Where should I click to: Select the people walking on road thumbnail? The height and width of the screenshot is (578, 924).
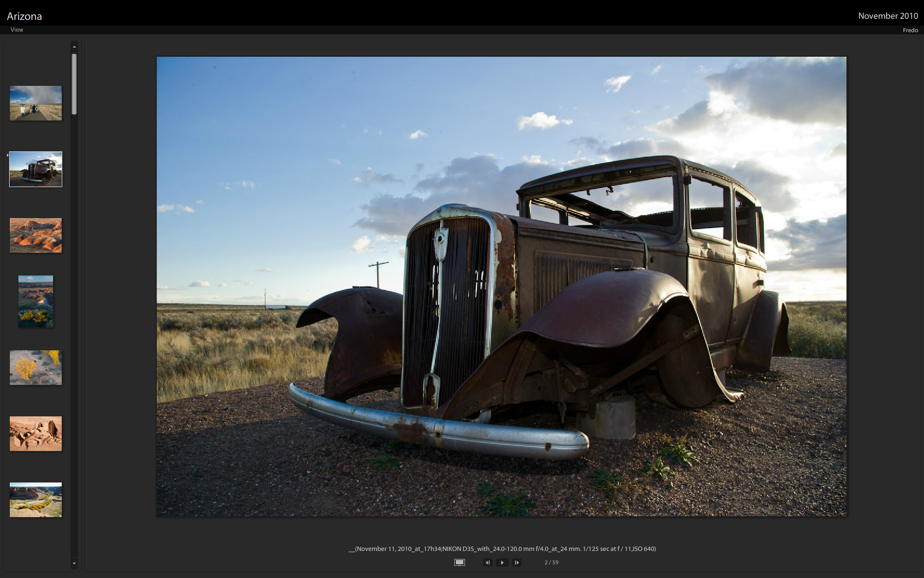(x=35, y=103)
